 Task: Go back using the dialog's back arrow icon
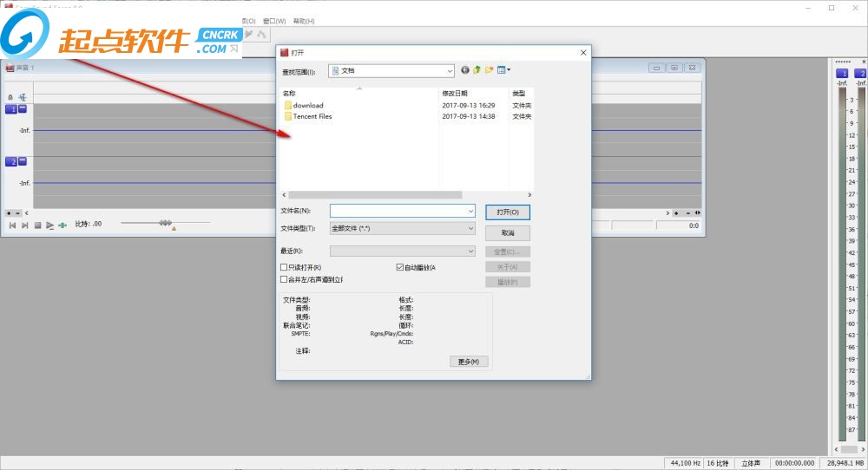[x=465, y=70]
